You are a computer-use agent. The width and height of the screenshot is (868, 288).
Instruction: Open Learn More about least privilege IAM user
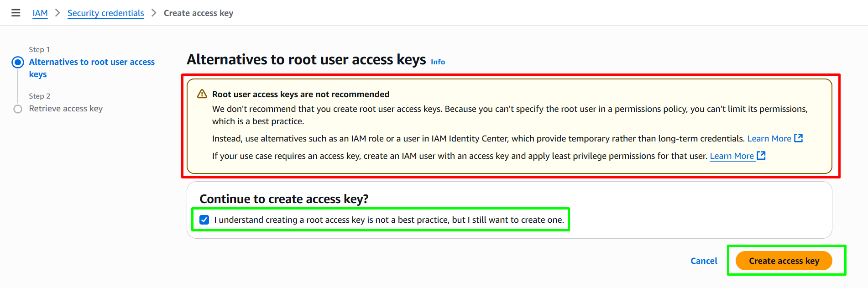point(732,156)
